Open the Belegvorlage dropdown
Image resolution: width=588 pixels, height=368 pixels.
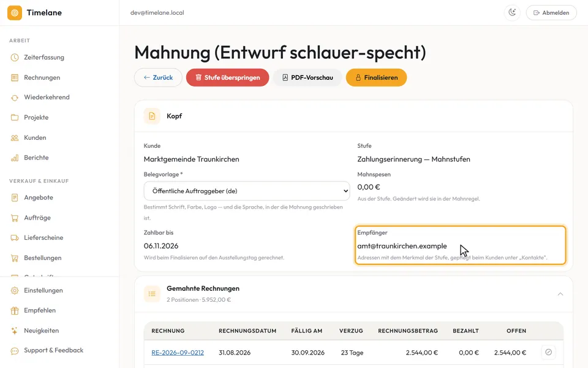click(247, 191)
